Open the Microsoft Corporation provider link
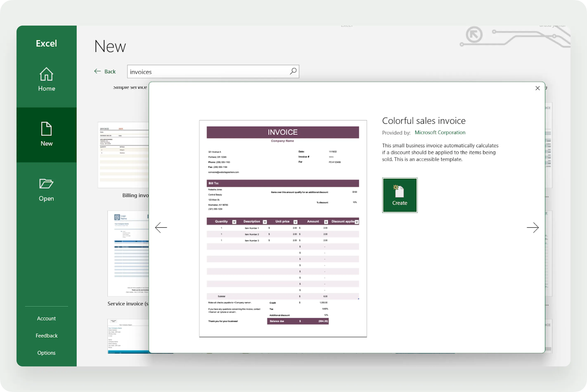 (440, 132)
